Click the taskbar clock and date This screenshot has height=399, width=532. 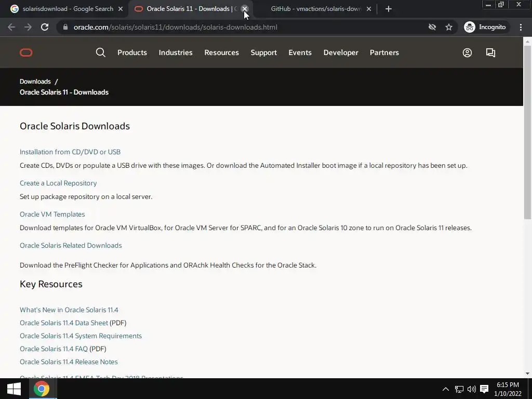pos(508,389)
